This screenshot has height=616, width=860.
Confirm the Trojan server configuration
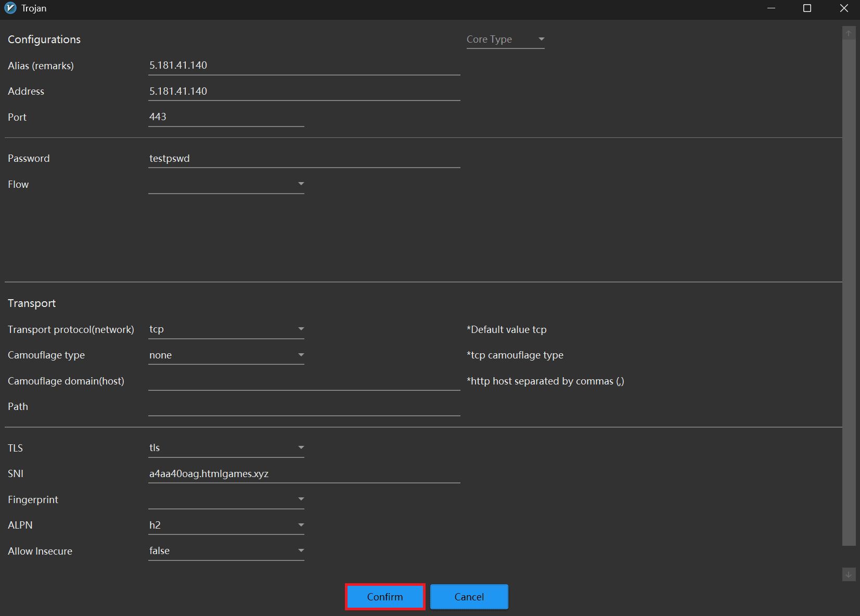[x=384, y=597]
